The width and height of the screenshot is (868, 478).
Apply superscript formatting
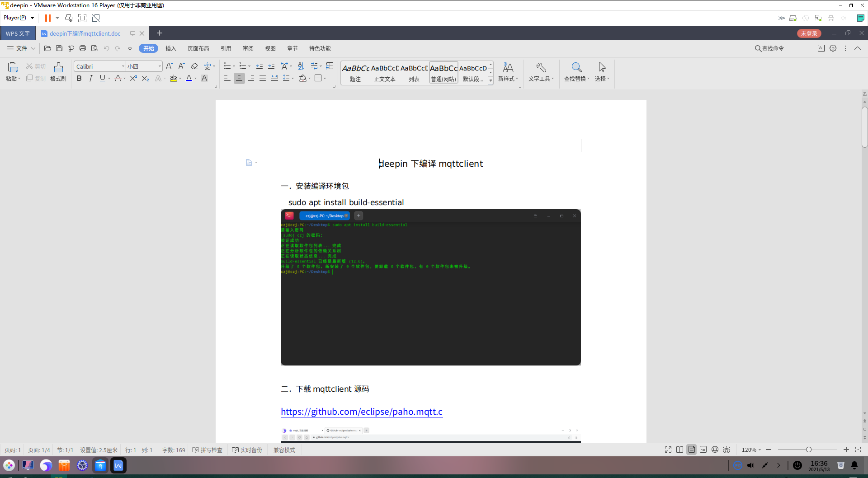coord(133,78)
